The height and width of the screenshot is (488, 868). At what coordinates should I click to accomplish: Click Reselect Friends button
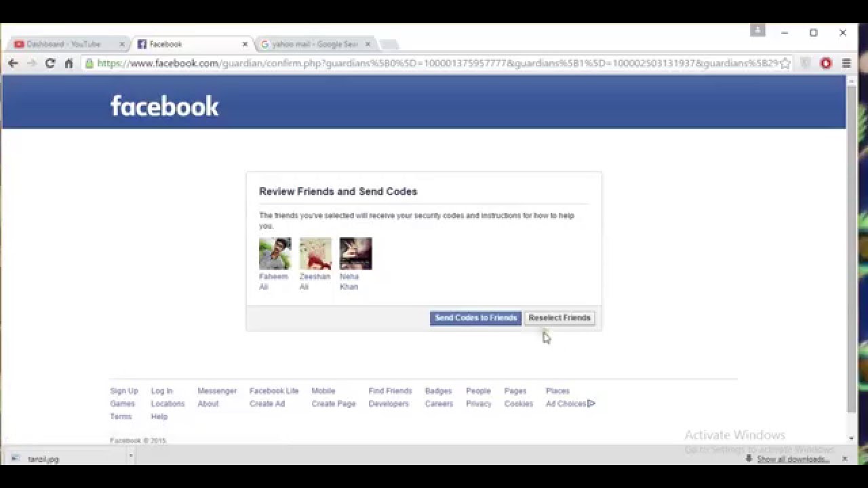point(559,318)
